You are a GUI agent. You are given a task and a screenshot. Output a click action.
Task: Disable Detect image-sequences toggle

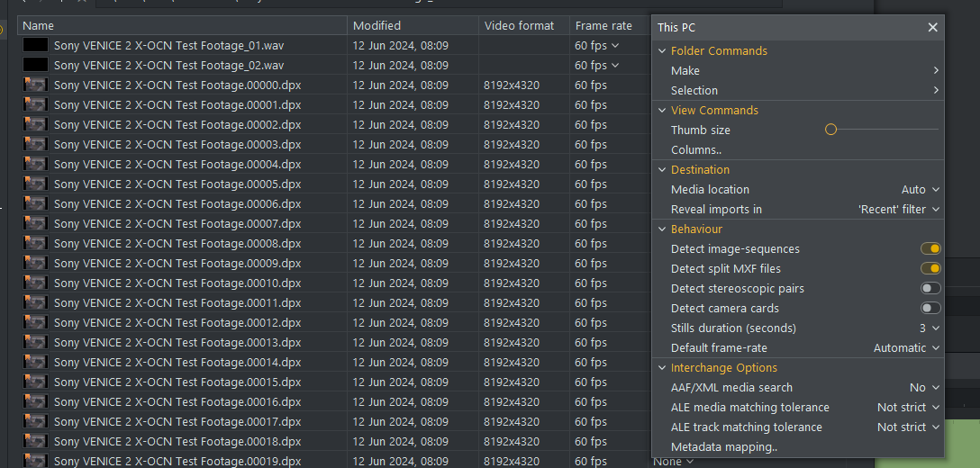(x=930, y=248)
